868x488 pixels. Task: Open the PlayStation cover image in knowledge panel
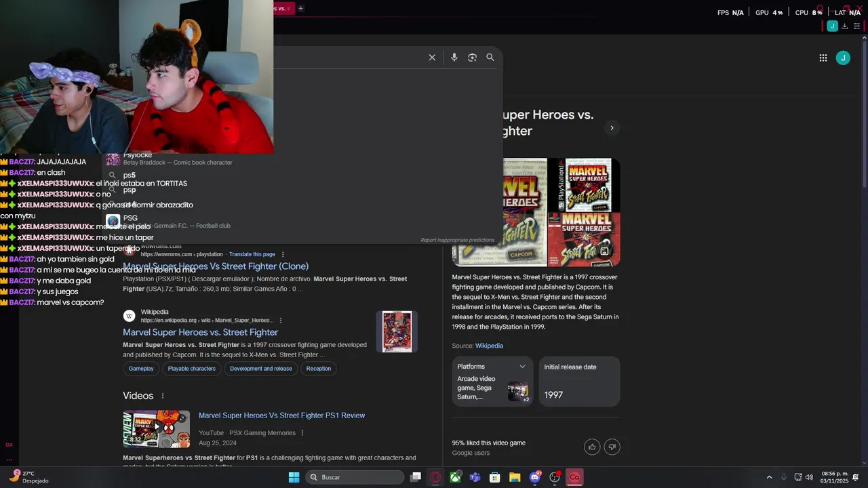click(584, 185)
